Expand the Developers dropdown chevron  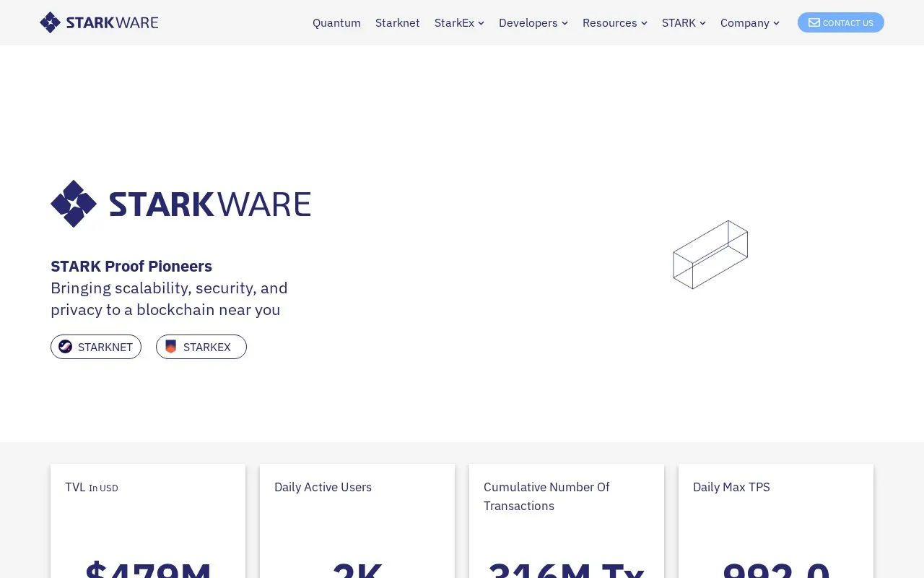pos(565,23)
